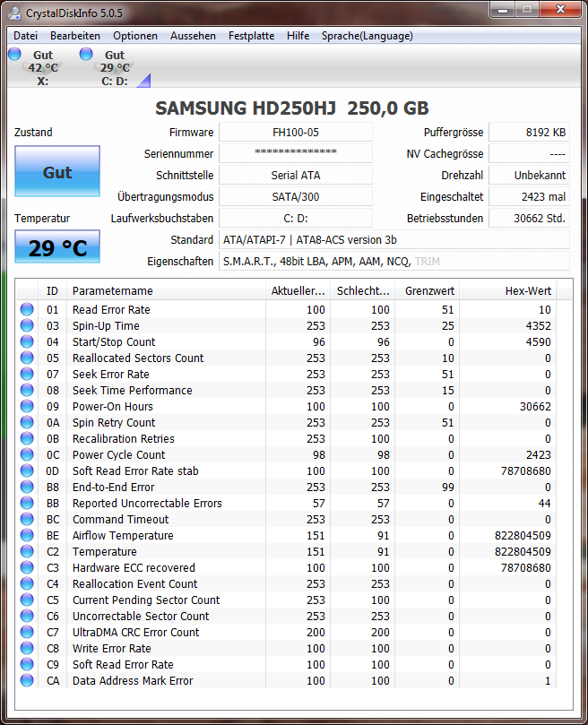Viewport: 588px width, 725px height.
Task: Click the Eingeschaltet value 2423 mal
Action: tap(529, 196)
